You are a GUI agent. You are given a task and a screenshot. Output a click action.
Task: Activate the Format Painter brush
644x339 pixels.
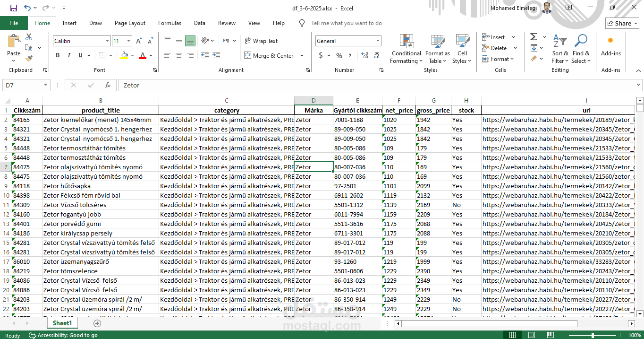[29, 59]
